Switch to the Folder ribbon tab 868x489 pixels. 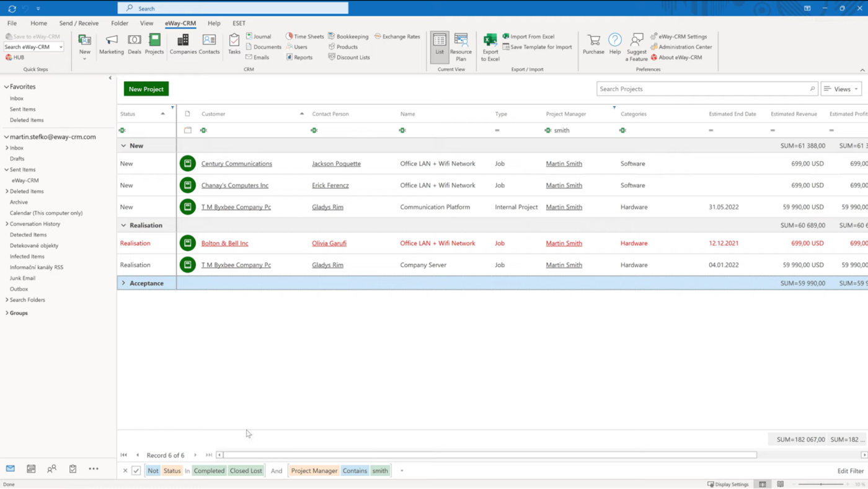click(120, 24)
